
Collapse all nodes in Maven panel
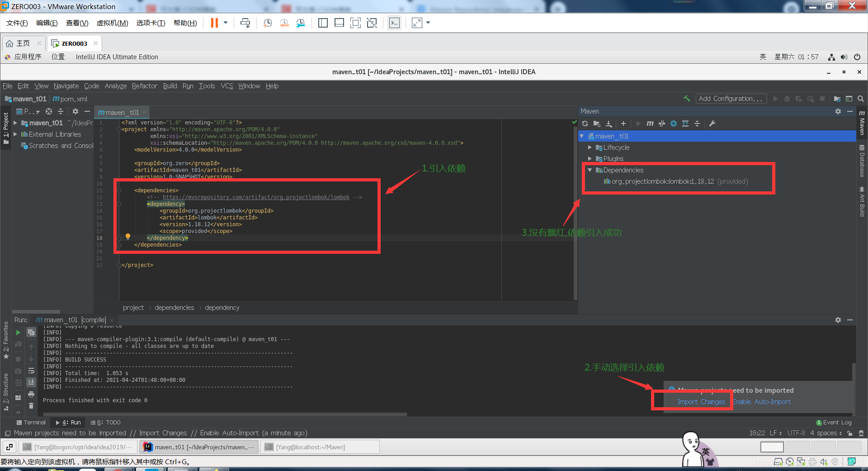pyautogui.click(x=697, y=124)
